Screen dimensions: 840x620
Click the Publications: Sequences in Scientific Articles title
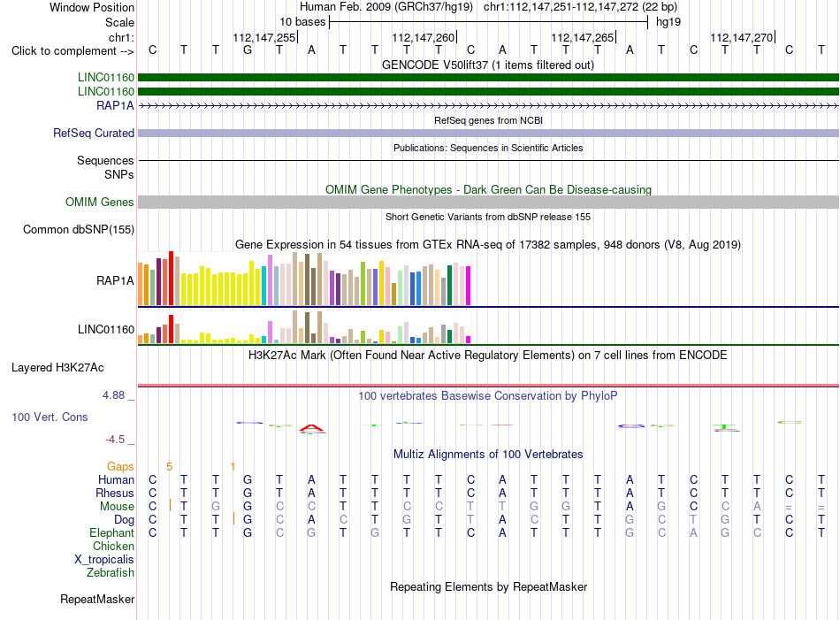click(x=488, y=148)
